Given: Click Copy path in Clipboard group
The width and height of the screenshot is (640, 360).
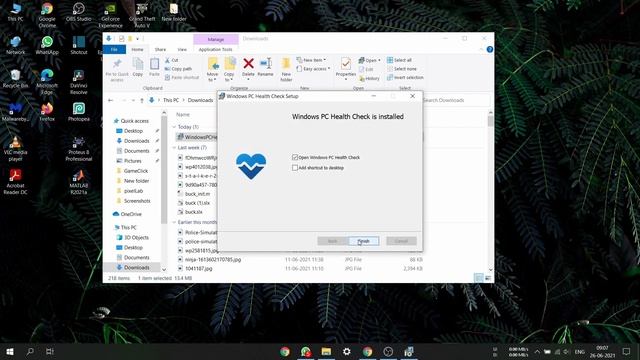Looking at the screenshot, I should coord(178,69).
